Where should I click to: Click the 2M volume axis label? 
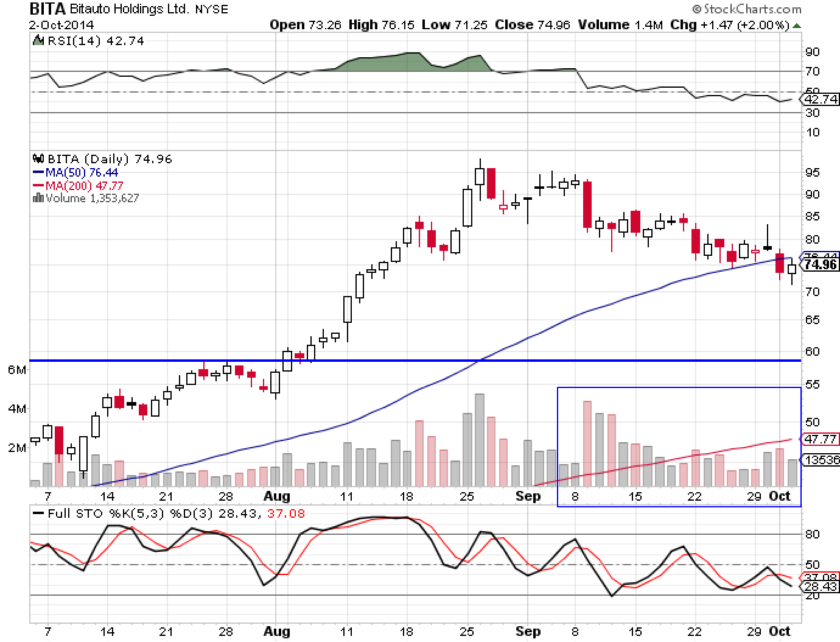[x=16, y=448]
